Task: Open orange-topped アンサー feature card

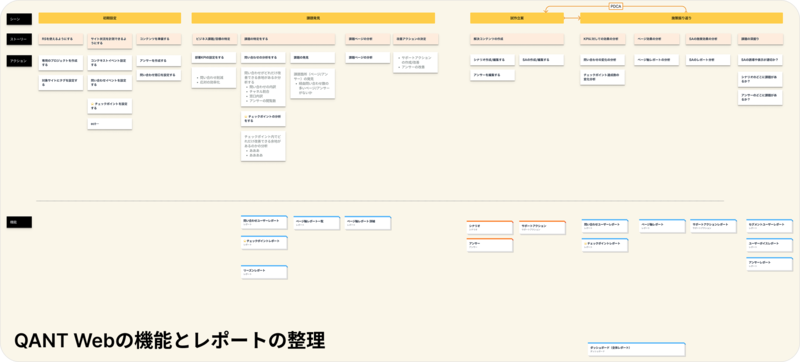Action: (x=490, y=245)
